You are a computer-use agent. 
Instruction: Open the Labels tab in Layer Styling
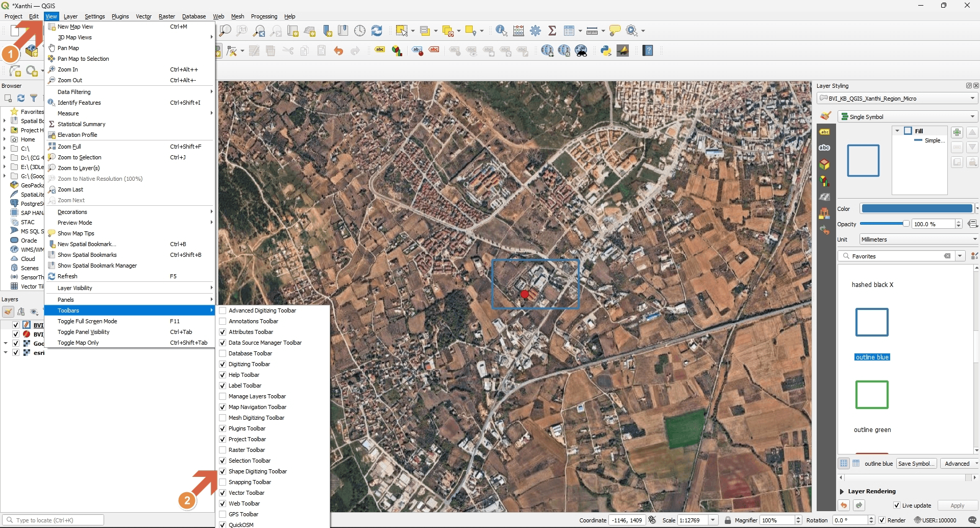coord(825,132)
